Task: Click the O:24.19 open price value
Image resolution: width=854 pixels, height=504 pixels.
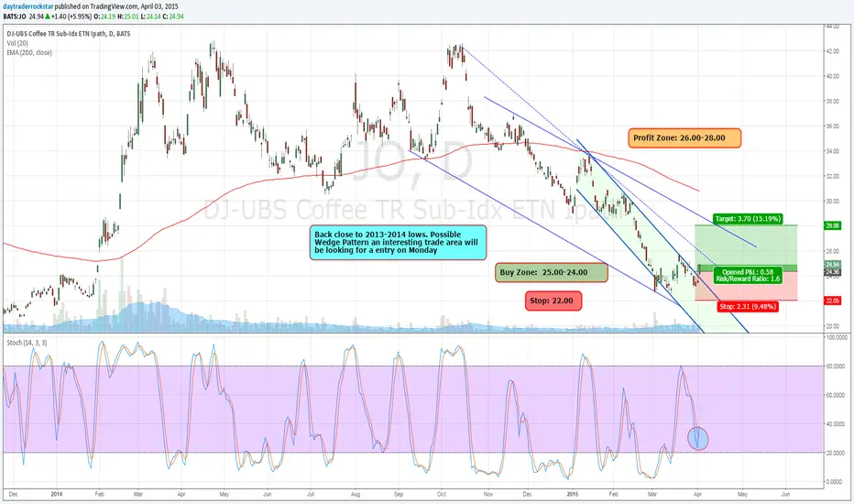Action: click(104, 16)
